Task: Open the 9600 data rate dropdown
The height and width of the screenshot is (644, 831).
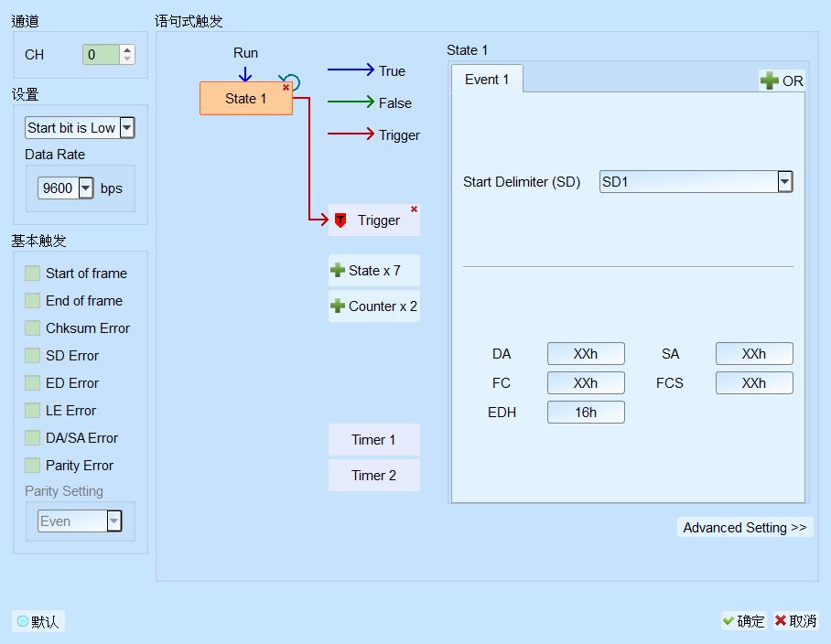Action: (x=86, y=188)
